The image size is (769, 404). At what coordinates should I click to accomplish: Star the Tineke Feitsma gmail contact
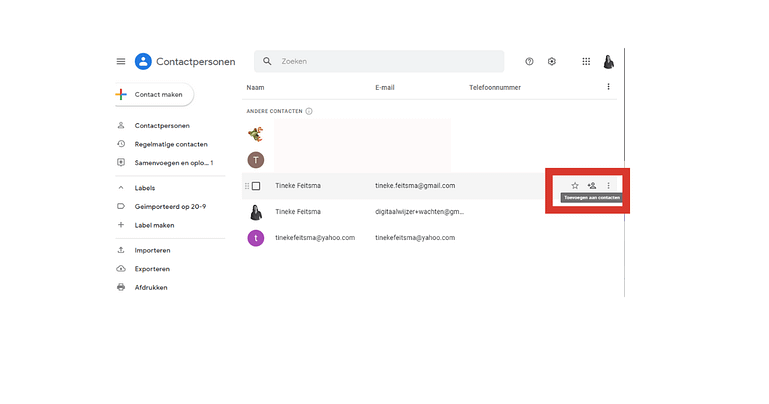click(x=575, y=185)
